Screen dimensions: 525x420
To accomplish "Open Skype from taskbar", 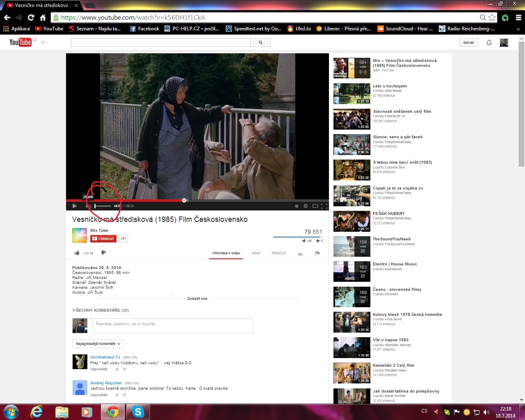I will [x=138, y=412].
